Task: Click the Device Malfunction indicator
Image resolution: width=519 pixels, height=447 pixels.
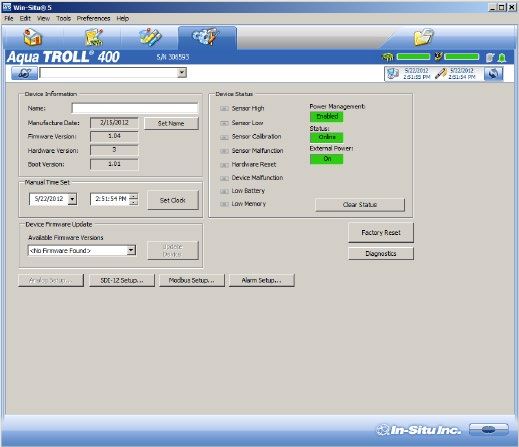Action: click(224, 178)
